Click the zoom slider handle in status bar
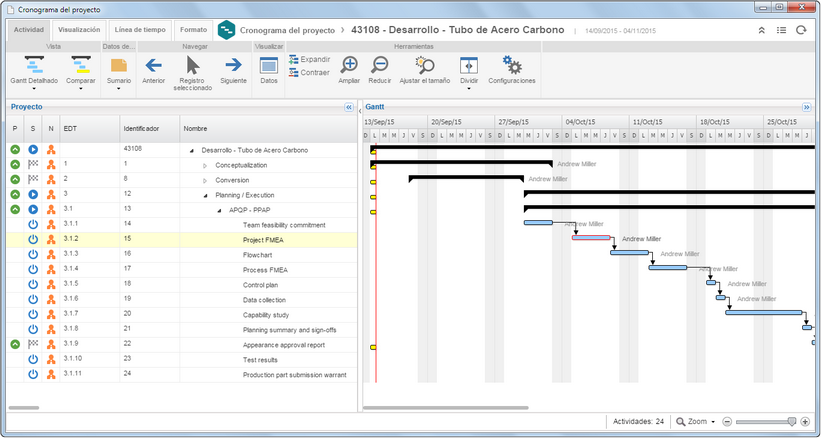The width and height of the screenshot is (821, 438). 792,422
